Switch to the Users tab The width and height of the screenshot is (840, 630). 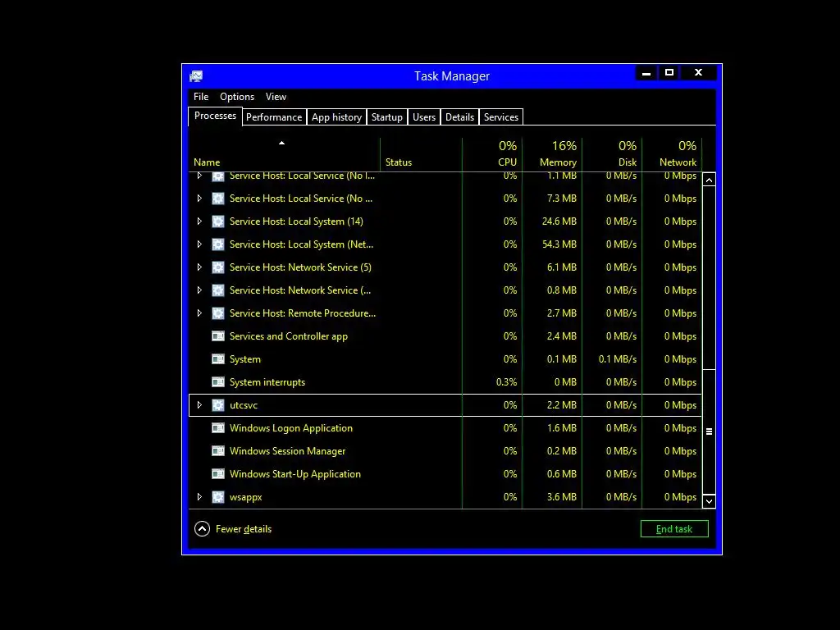424,117
